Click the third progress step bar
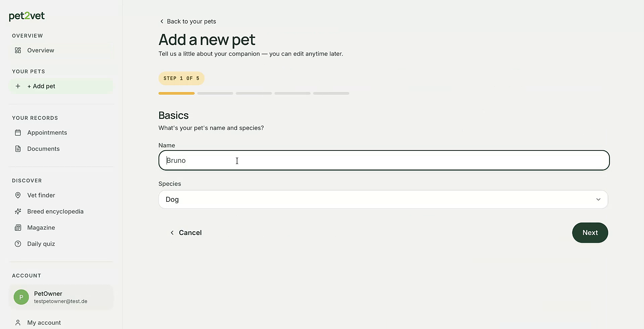This screenshot has width=644, height=329. (254, 93)
